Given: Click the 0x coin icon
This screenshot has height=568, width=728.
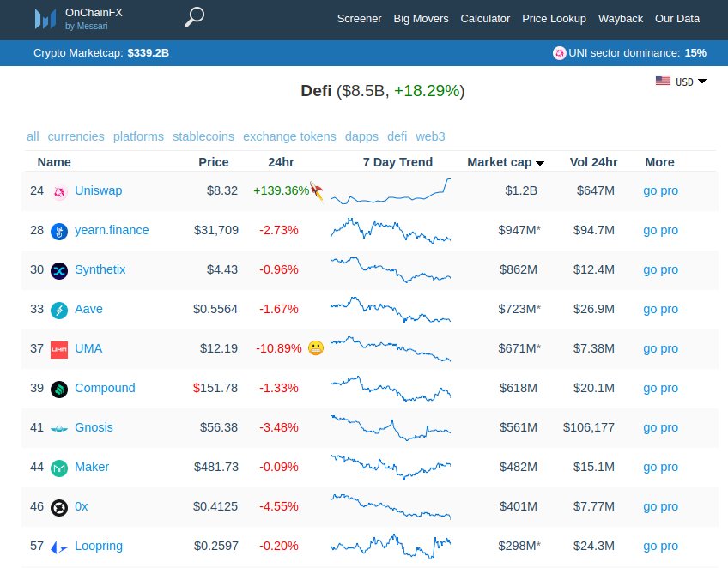Looking at the screenshot, I should coord(59,508).
